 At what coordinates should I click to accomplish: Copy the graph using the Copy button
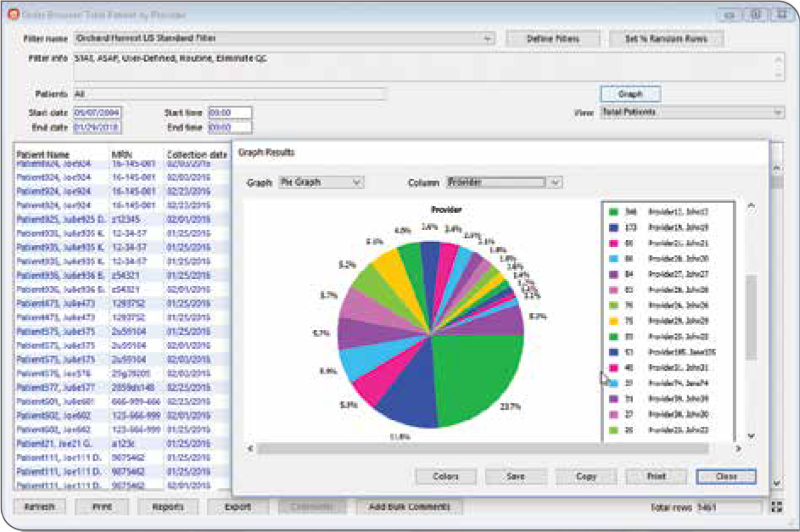tap(586, 477)
